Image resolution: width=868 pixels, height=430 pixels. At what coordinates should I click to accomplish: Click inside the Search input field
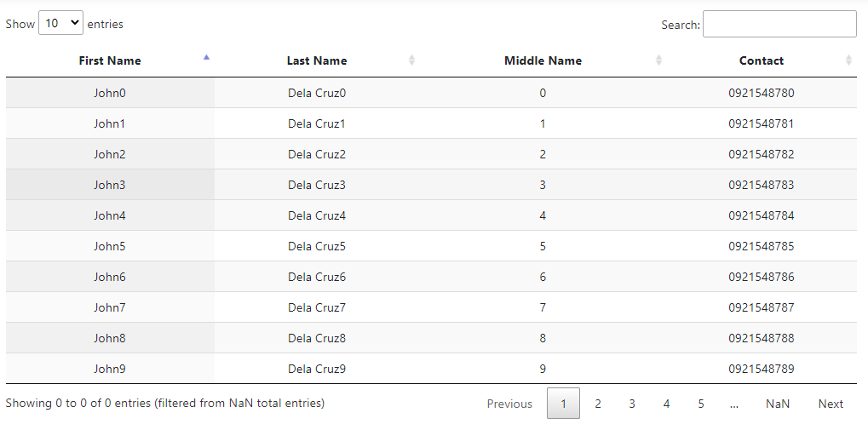[x=779, y=25]
